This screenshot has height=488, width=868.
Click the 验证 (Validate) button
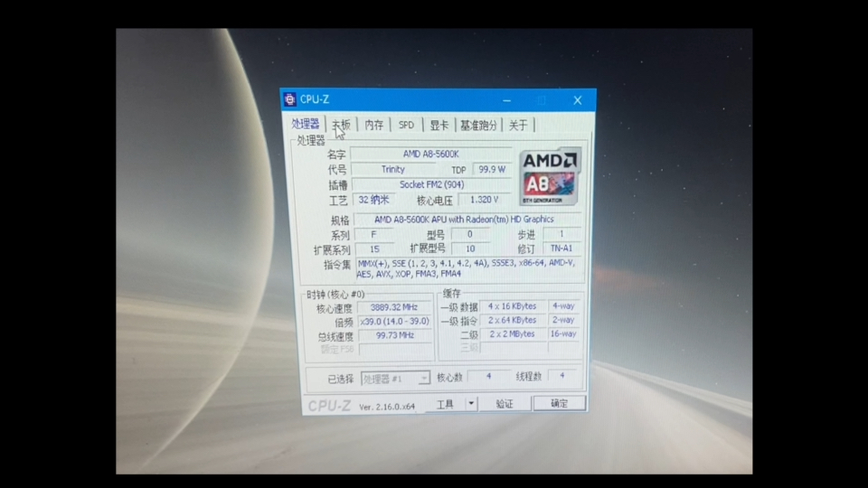click(505, 404)
